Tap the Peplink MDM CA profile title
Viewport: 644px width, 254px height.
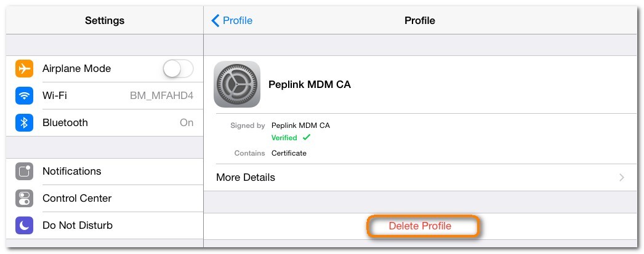310,85
